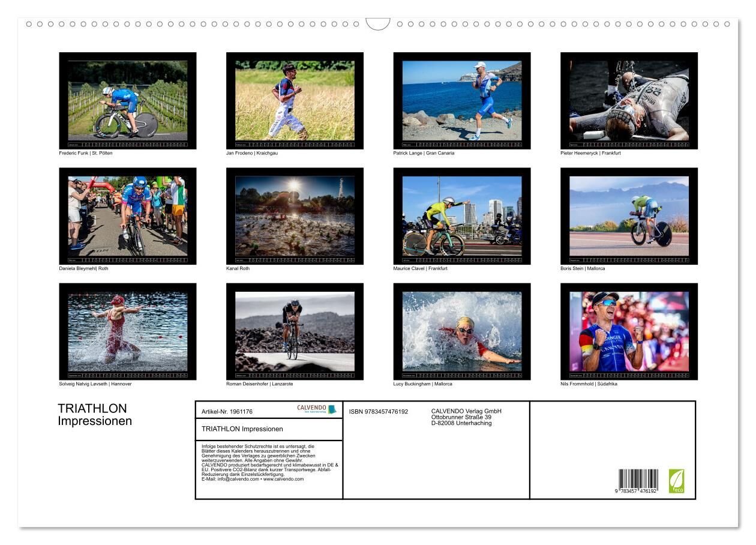Click the www.calvendo.com web address
The width and height of the screenshot is (756, 545).
pyautogui.click(x=280, y=479)
